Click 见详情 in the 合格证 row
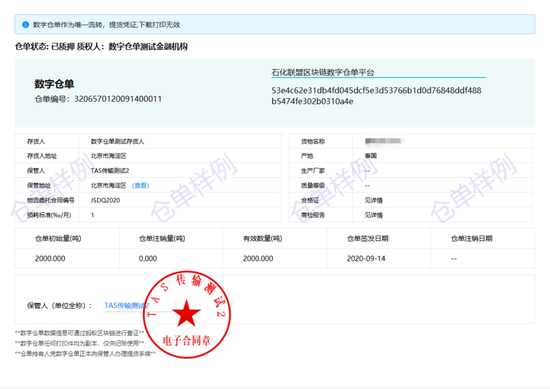The width and height of the screenshot is (550, 389). (x=373, y=200)
